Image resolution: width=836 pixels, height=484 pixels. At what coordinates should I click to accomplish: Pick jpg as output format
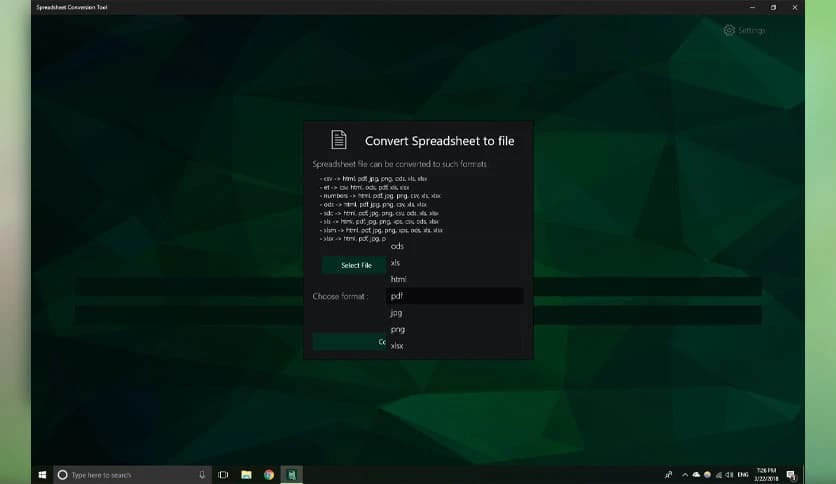coord(454,312)
